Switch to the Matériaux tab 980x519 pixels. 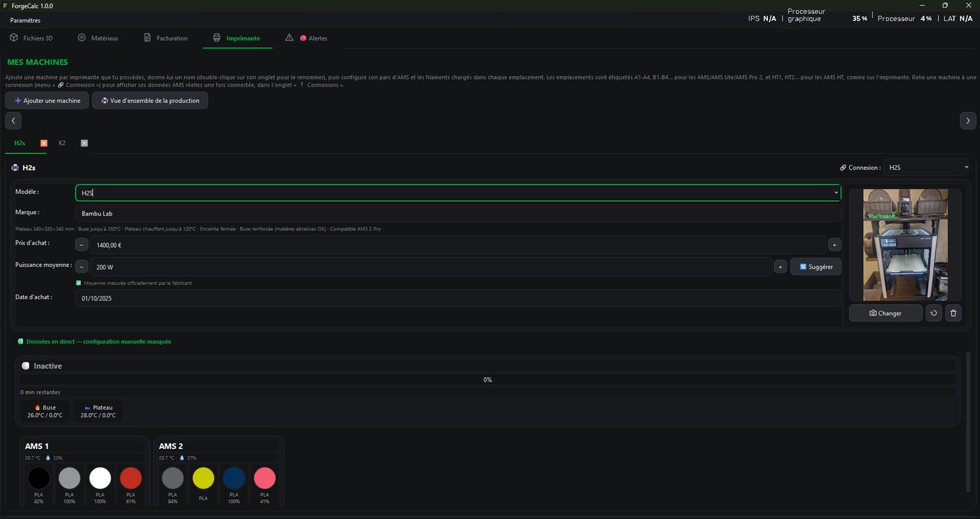coord(98,38)
